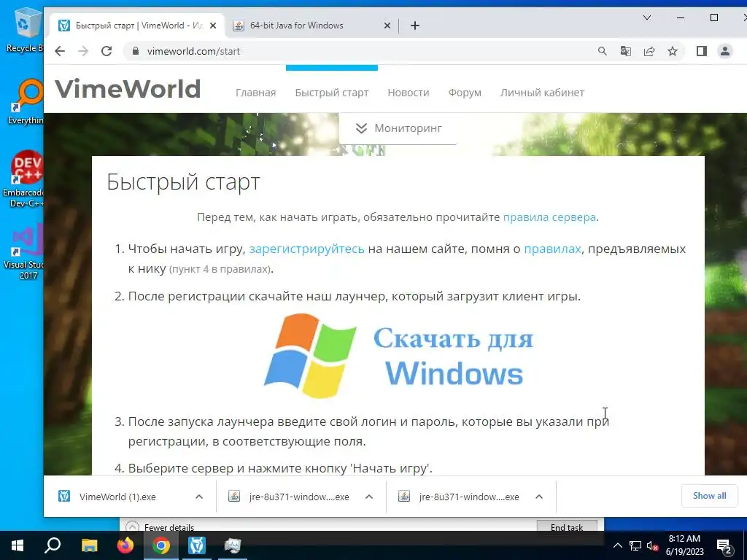Click the browser forward arrow

tap(83, 51)
